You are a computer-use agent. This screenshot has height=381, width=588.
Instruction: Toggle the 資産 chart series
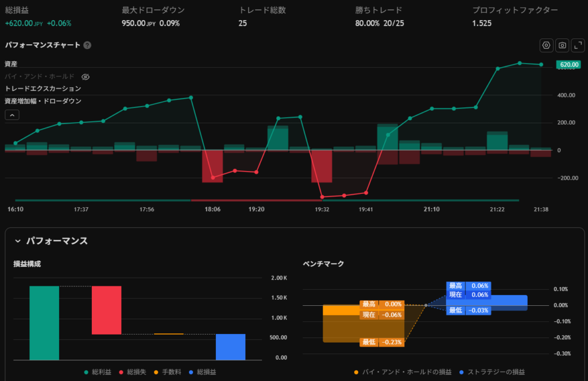pyautogui.click(x=11, y=64)
